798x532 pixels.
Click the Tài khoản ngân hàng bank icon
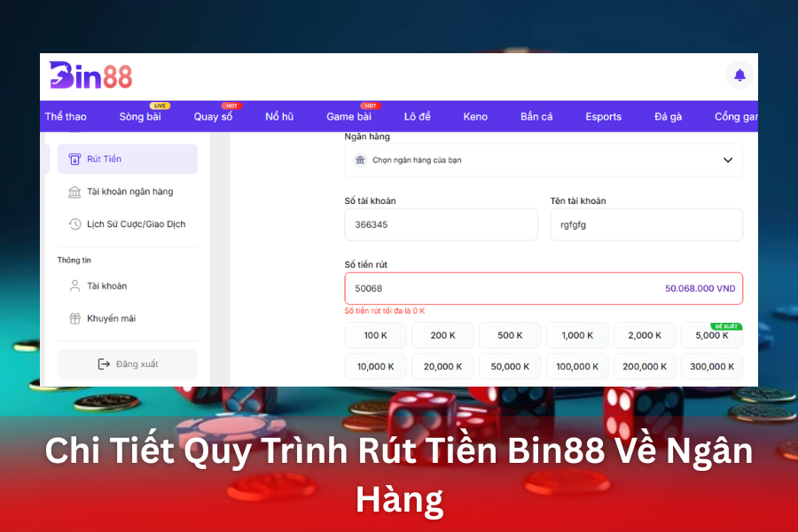(74, 192)
